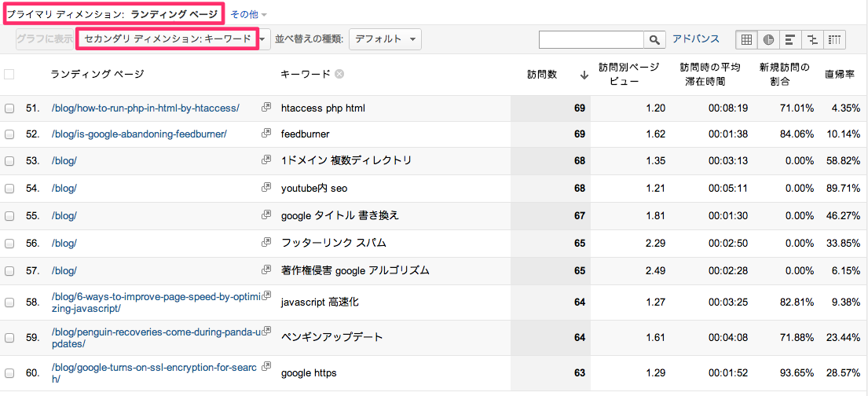This screenshot has width=868, height=396.
Task: Select ランディング ページ primary dimension
Action: pos(174,14)
